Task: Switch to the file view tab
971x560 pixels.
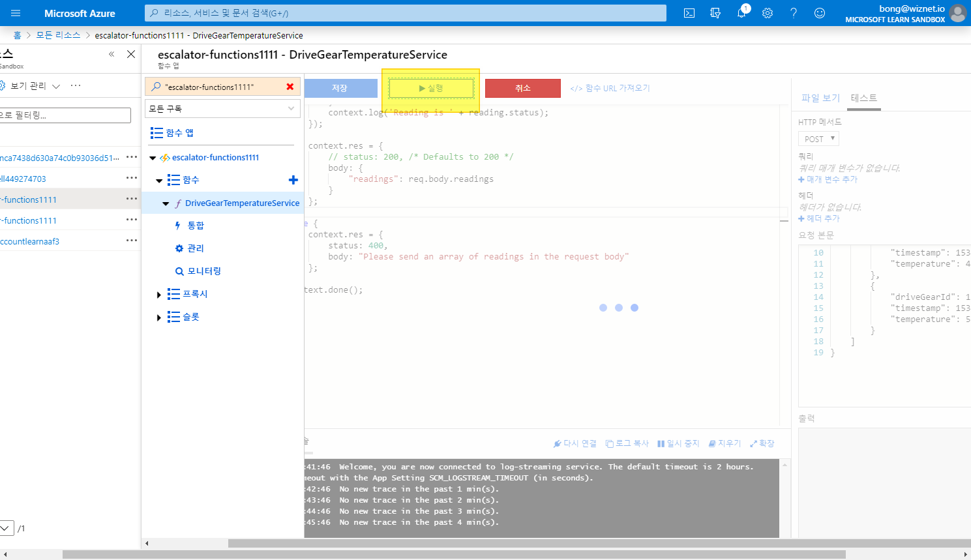Action: (x=820, y=98)
